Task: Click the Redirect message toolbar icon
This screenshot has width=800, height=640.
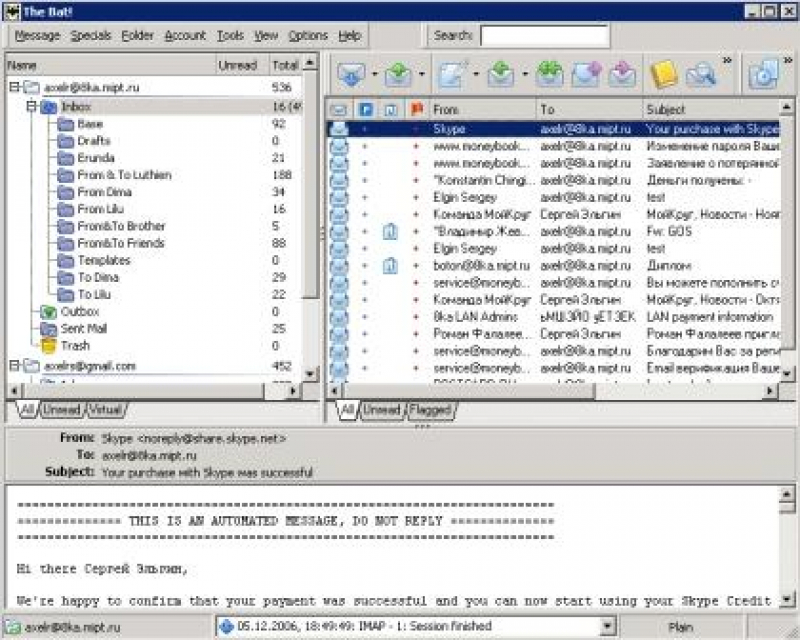Action: point(623,74)
